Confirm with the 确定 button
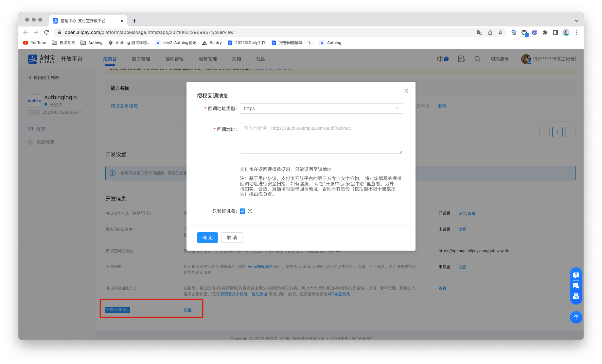Viewport: 602px width, 364px height. pyautogui.click(x=207, y=238)
